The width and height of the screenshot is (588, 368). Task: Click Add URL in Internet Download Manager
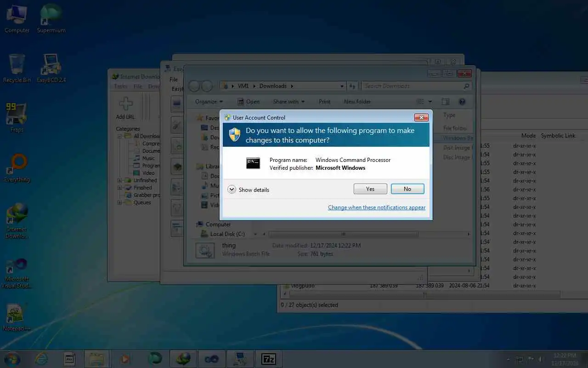[125, 108]
